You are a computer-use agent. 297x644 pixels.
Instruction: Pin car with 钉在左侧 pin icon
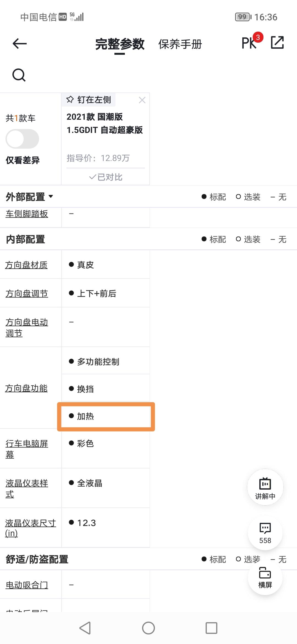[x=89, y=100]
